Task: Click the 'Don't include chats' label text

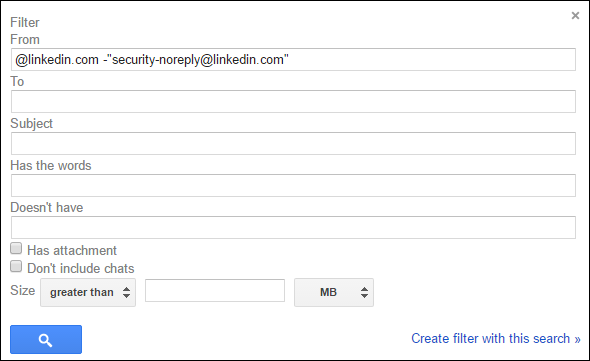Action: pyautogui.click(x=81, y=268)
